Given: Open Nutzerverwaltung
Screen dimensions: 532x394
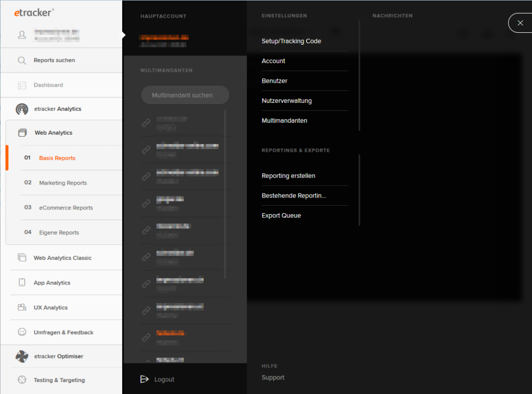Looking at the screenshot, I should 287,101.
